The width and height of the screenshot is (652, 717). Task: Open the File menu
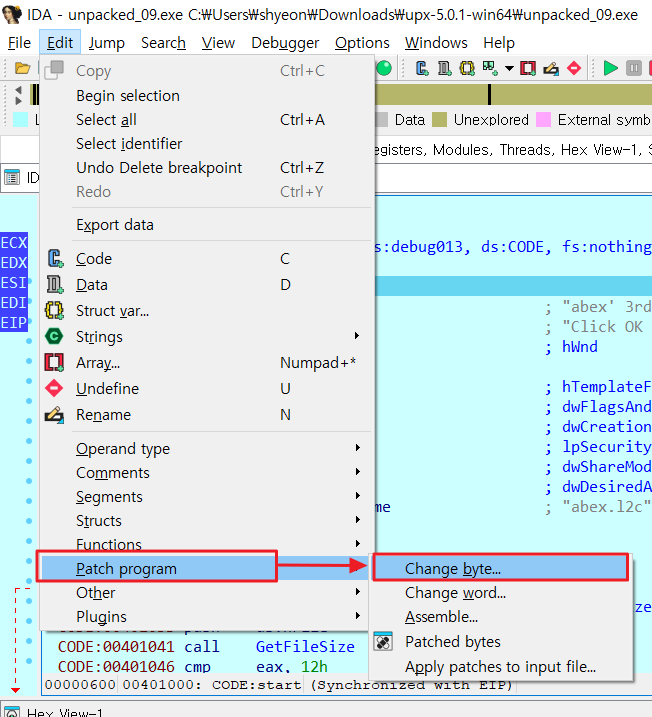[19, 43]
